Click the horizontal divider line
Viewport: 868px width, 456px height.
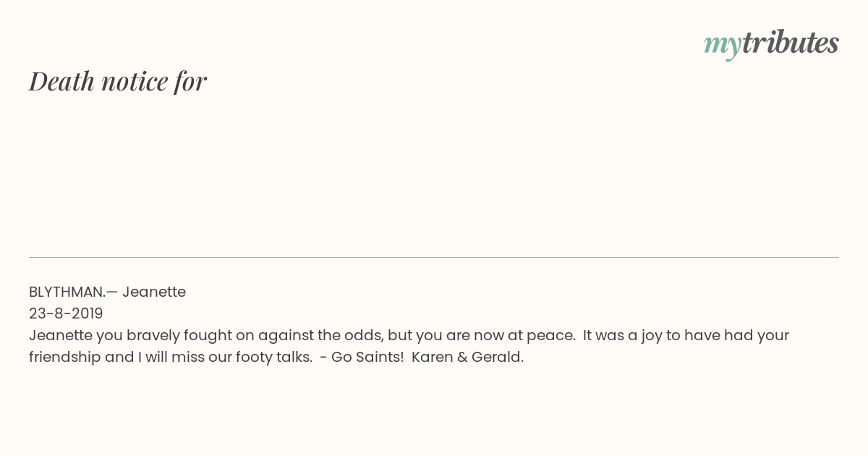click(x=434, y=257)
